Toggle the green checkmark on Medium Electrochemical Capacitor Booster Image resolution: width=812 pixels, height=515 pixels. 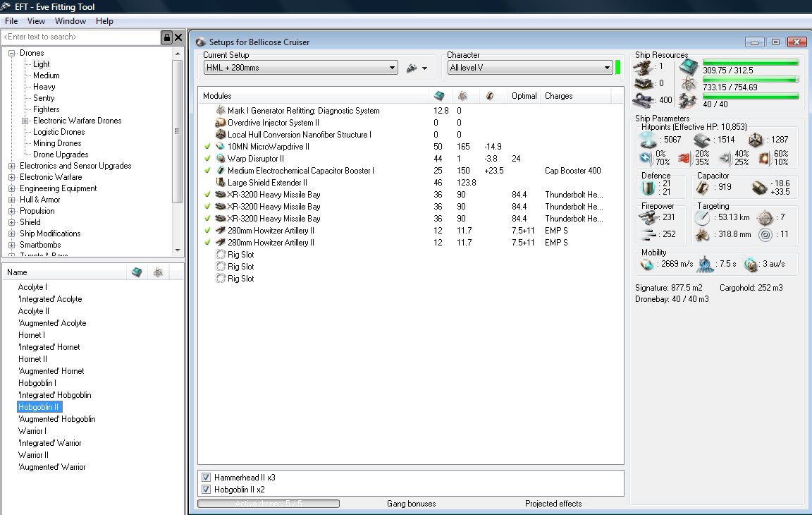pyautogui.click(x=207, y=171)
